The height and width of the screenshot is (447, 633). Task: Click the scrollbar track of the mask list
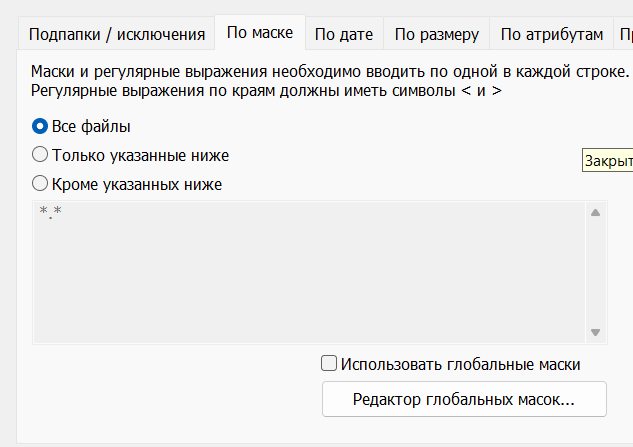pos(595,272)
